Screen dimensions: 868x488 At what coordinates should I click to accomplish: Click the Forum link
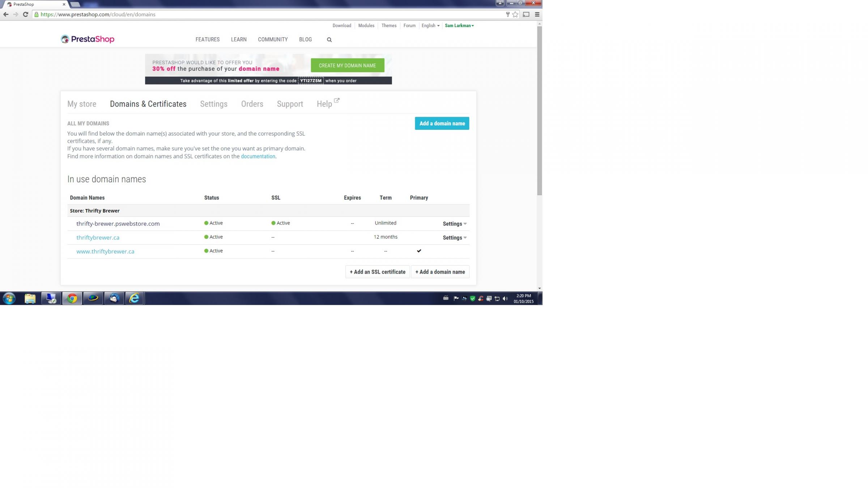[x=409, y=26]
